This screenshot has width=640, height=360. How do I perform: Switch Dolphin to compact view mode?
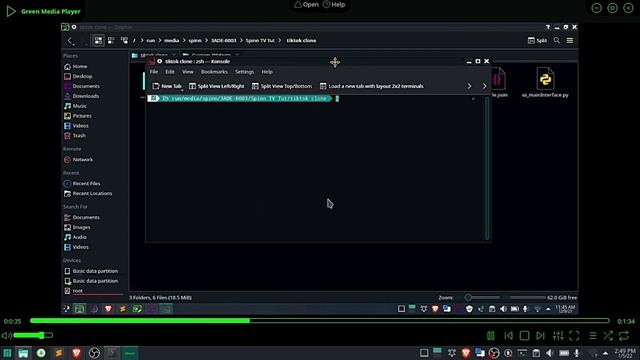111,40
